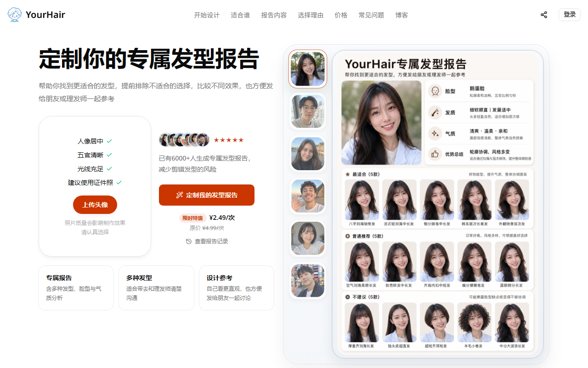Click the 鹅蛋脸 face shape result
Viewport: 588px width, 368px height.
point(477,88)
